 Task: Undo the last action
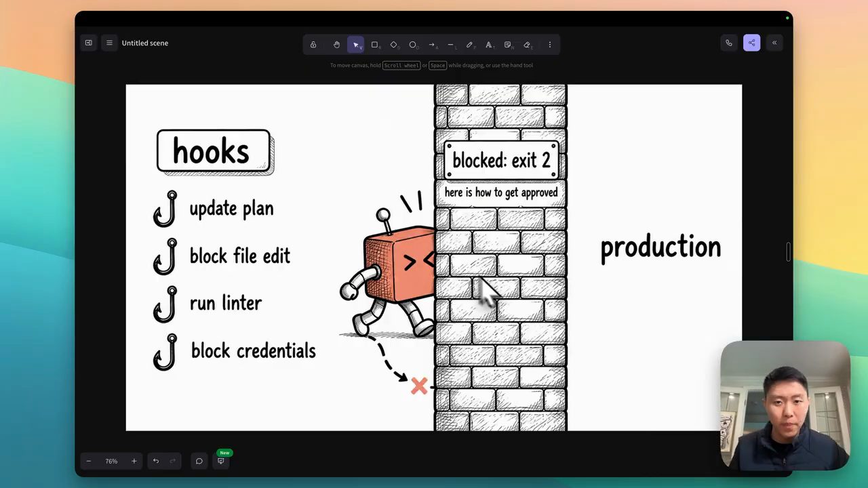click(x=155, y=461)
